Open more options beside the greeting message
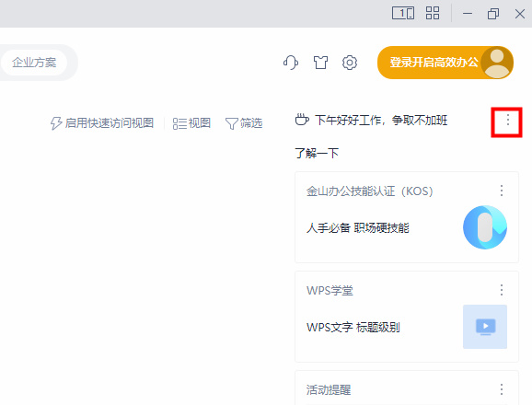 [x=507, y=120]
